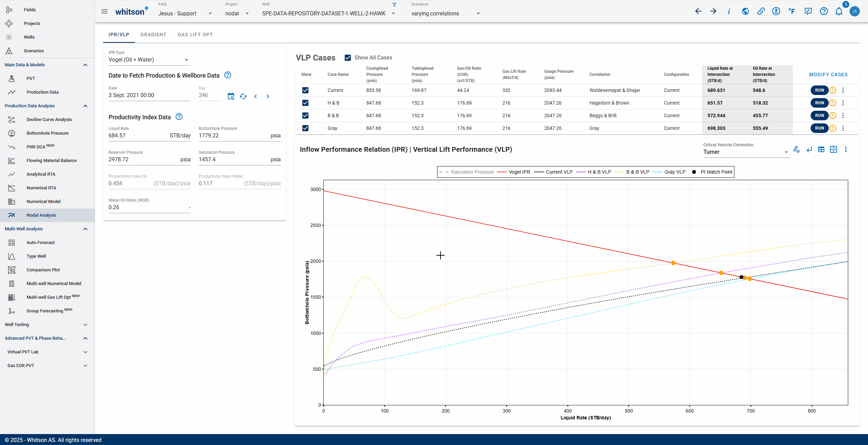868x445 pixels.
Task: Click the download circle icon in header
Action: pyautogui.click(x=776, y=11)
